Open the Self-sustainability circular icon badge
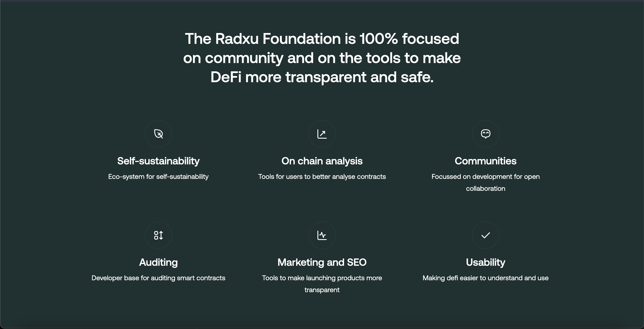Screen dimensions: 644x329 [158, 134]
